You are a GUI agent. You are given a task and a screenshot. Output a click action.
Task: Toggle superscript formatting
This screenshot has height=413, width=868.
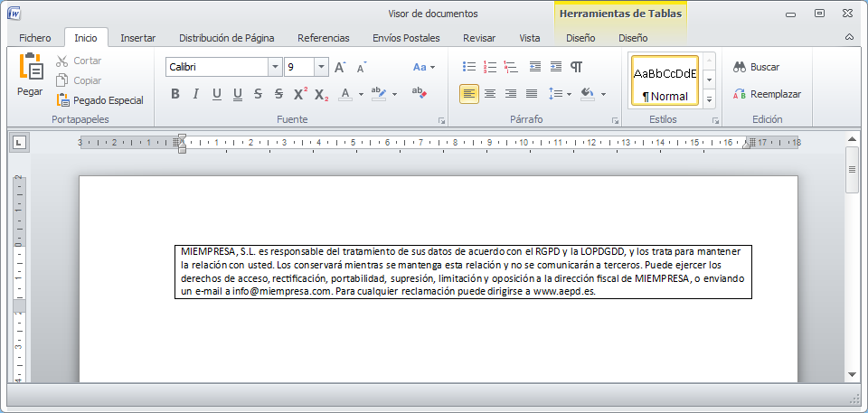pos(300,94)
